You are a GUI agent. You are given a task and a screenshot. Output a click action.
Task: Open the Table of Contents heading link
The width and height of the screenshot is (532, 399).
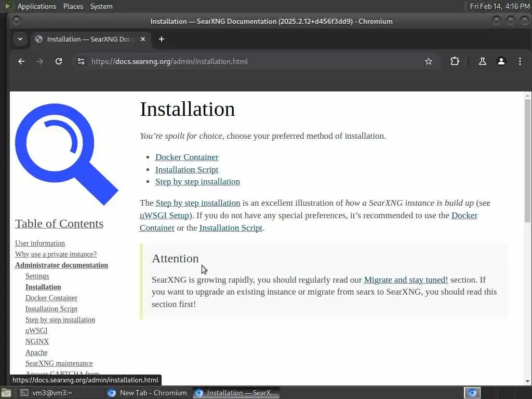coord(59,224)
